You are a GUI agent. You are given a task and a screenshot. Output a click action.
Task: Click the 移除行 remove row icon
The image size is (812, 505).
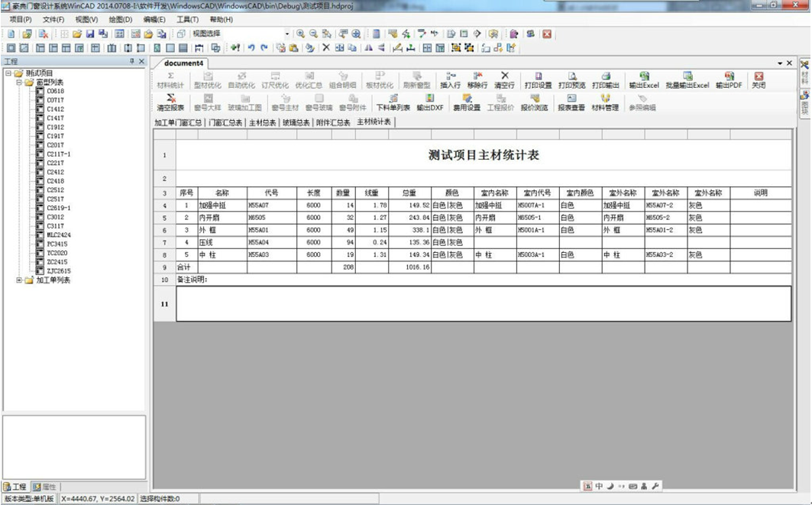pyautogui.click(x=477, y=80)
